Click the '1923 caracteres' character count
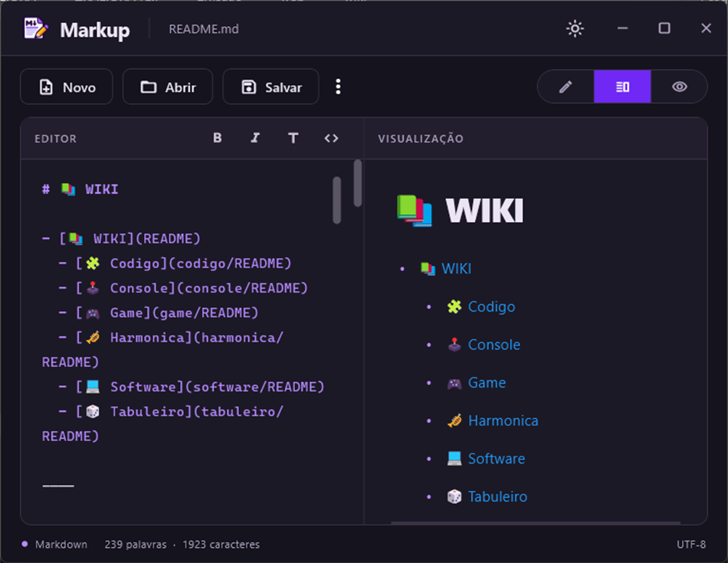The width and height of the screenshot is (728, 563). [x=221, y=545]
